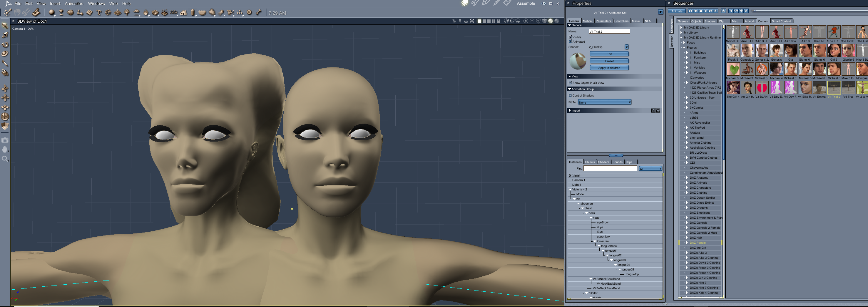Image resolution: width=868 pixels, height=307 pixels.
Task: Open the Fit To dropdown
Action: 605,102
